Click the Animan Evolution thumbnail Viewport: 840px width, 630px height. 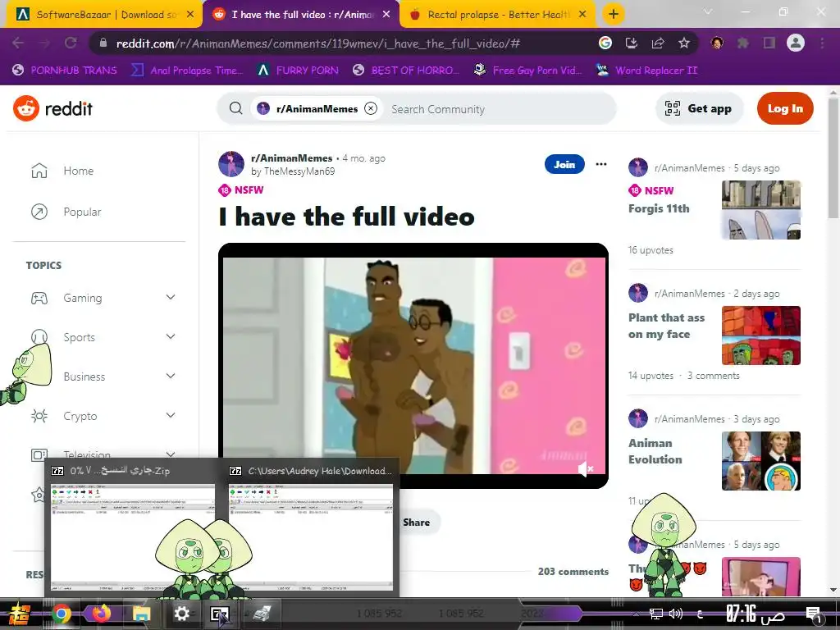click(x=760, y=461)
